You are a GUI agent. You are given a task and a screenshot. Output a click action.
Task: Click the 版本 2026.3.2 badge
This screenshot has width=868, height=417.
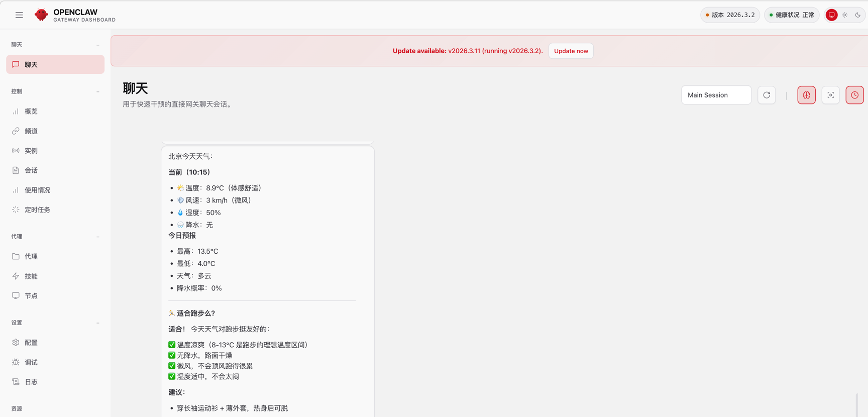click(730, 15)
